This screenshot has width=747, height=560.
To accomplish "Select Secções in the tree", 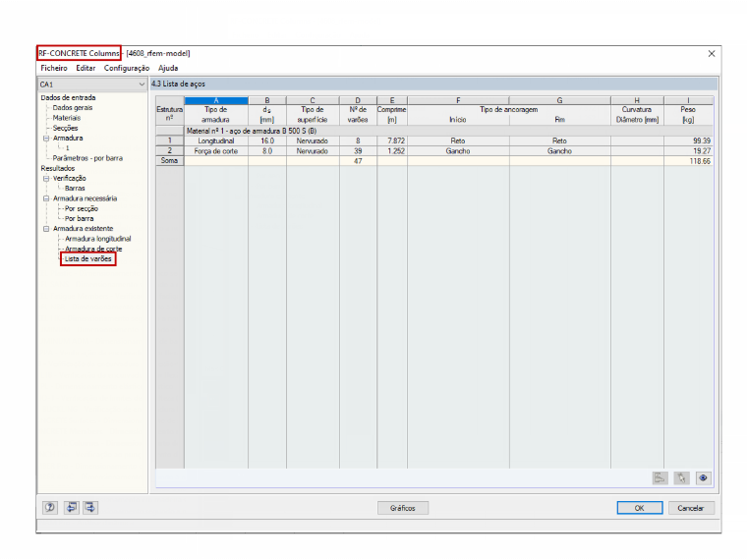I will 65,128.
